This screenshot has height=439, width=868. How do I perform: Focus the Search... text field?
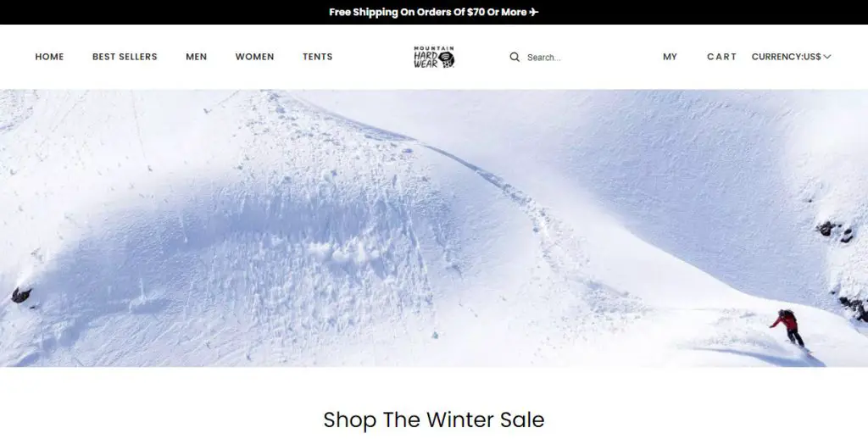click(x=576, y=57)
